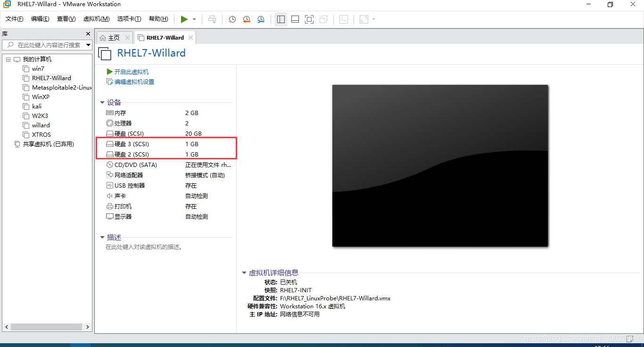
Task: Click the RHEL7-INIT snapshot name
Action: pyautogui.click(x=296, y=290)
